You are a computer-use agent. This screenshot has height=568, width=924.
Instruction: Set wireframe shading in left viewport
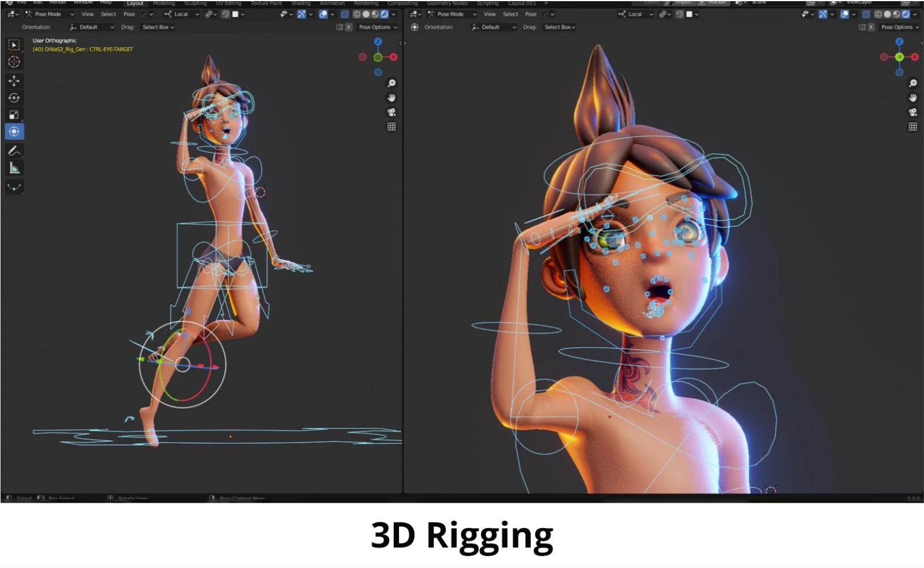356,14
